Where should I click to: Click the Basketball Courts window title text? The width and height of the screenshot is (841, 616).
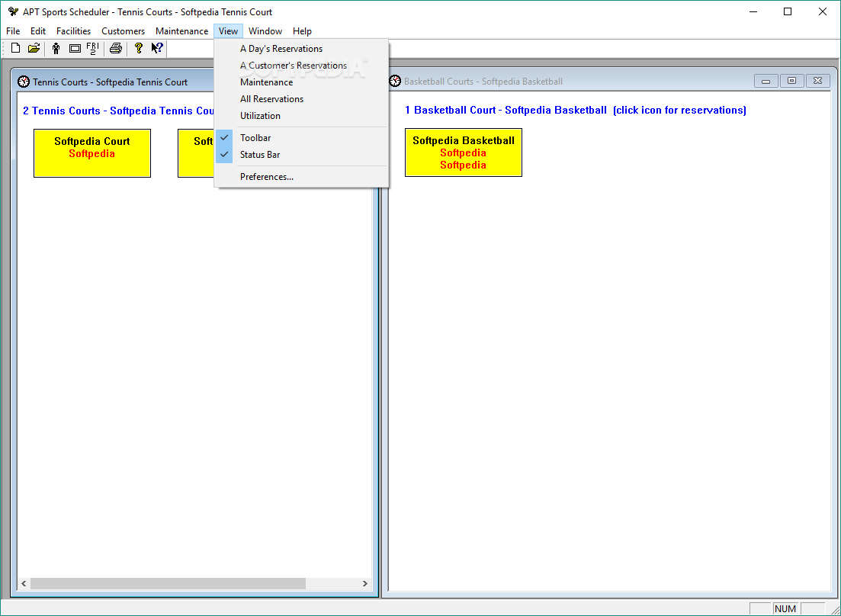pyautogui.click(x=483, y=82)
